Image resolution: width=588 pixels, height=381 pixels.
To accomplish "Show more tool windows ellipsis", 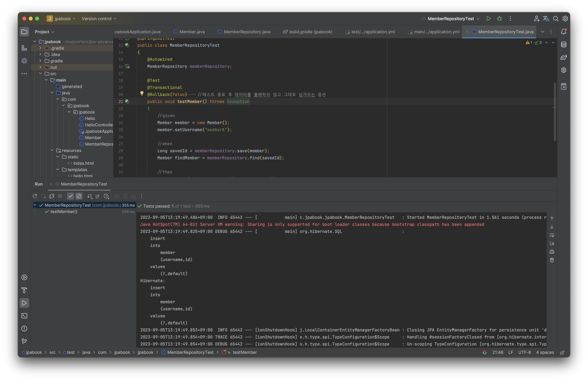I will click(24, 74).
